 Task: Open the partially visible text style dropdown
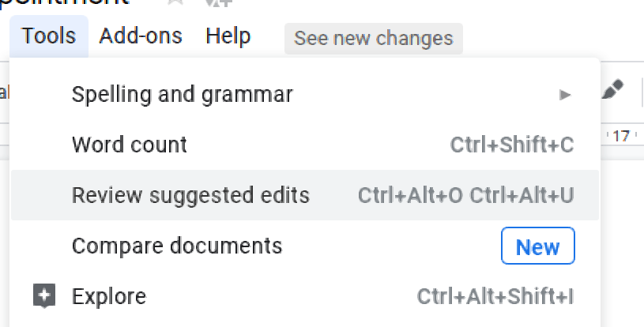click(x=4, y=92)
